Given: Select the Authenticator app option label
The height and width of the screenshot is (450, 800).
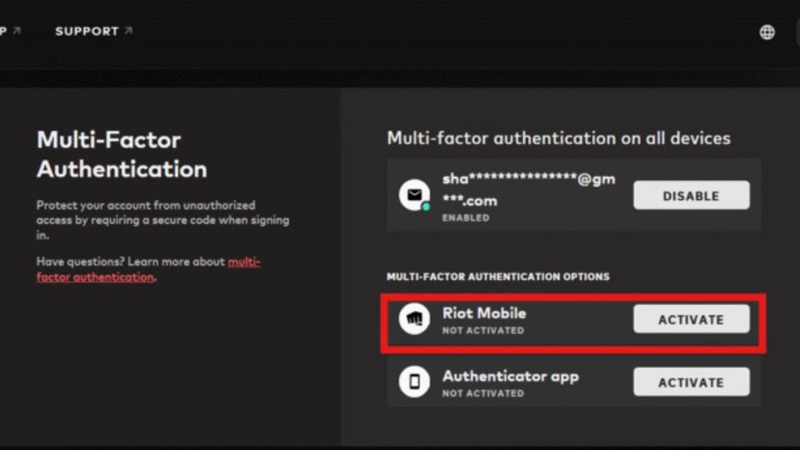Looking at the screenshot, I should point(510,376).
